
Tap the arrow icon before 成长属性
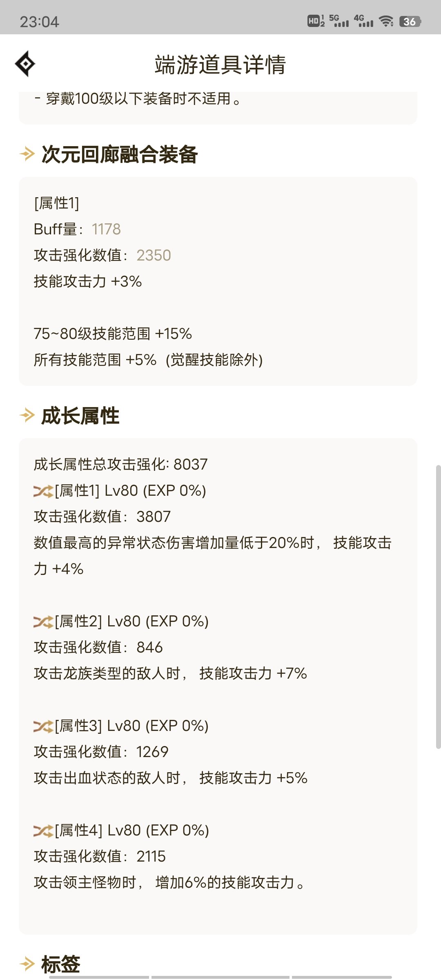click(x=27, y=415)
